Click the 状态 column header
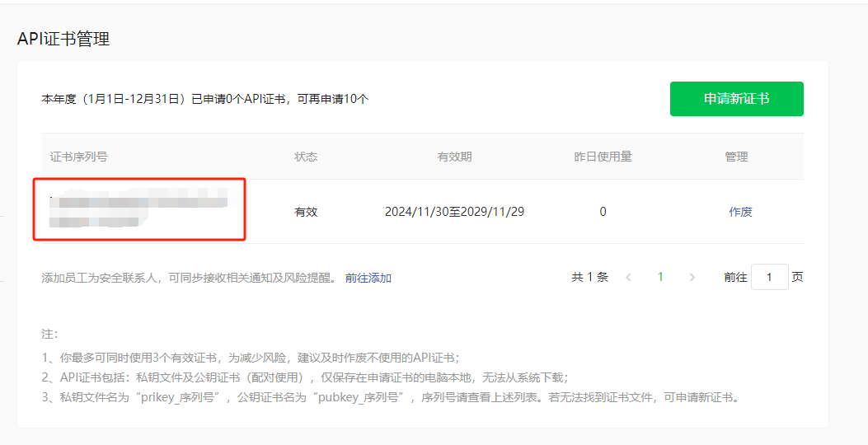Viewport: 868px width, 445px height. [306, 157]
